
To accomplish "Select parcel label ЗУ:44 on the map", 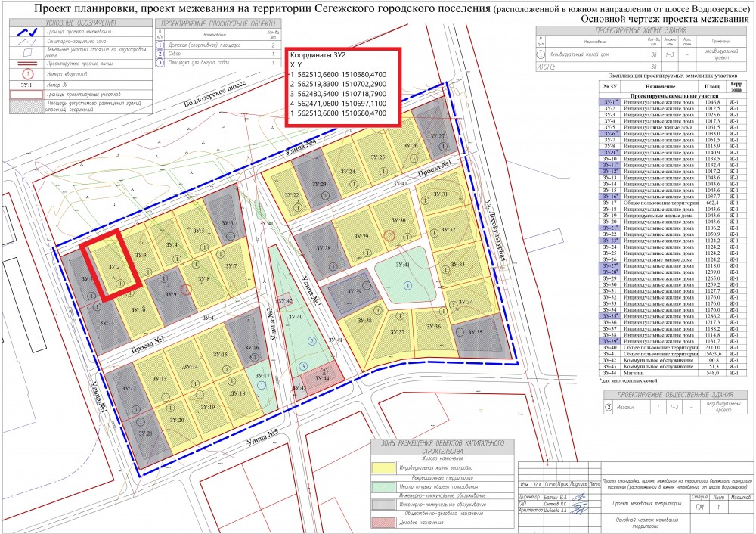I will [321, 378].
